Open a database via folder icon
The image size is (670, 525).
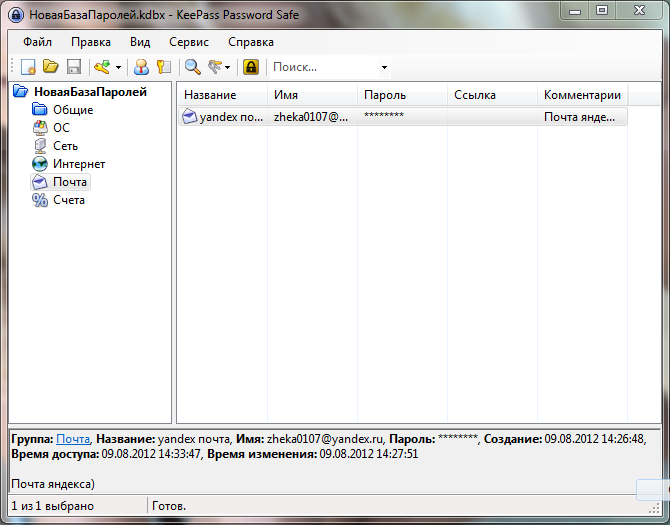(51, 67)
